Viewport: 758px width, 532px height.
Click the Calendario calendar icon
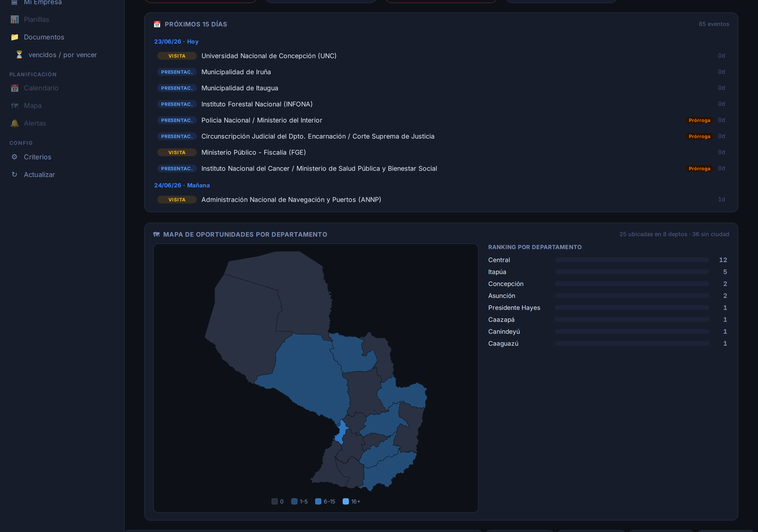point(15,88)
